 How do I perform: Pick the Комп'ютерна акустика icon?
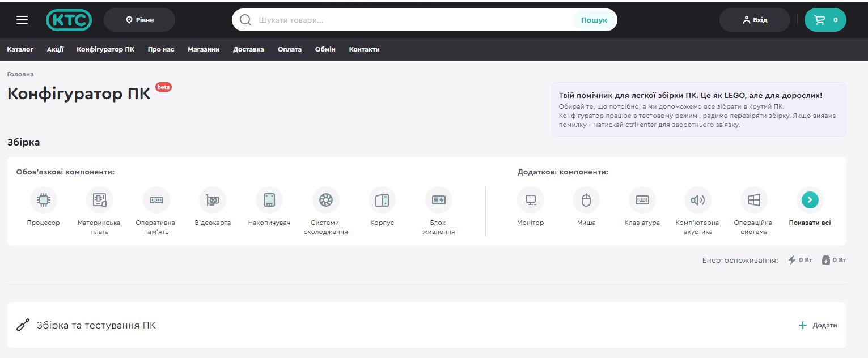[697, 200]
